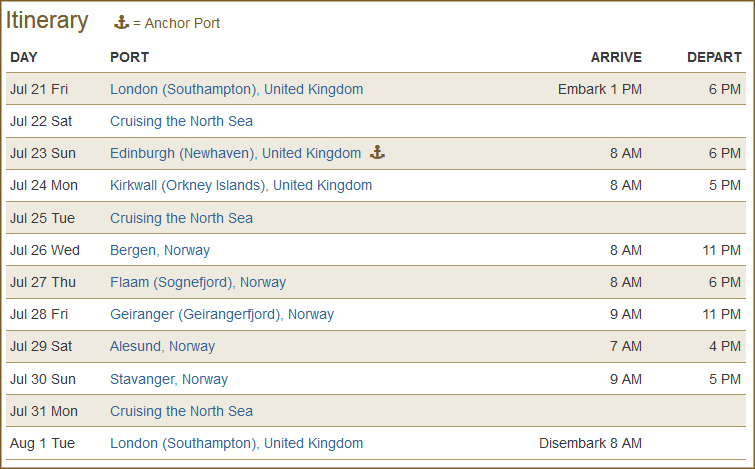755x469 pixels.
Task: Open the Edinburgh (Newhaven), United Kingdom link
Action: coord(235,154)
